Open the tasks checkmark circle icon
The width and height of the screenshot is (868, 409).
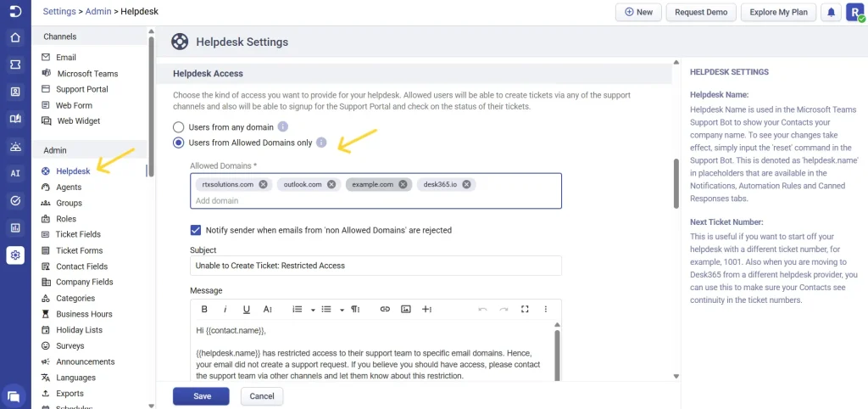pos(15,200)
